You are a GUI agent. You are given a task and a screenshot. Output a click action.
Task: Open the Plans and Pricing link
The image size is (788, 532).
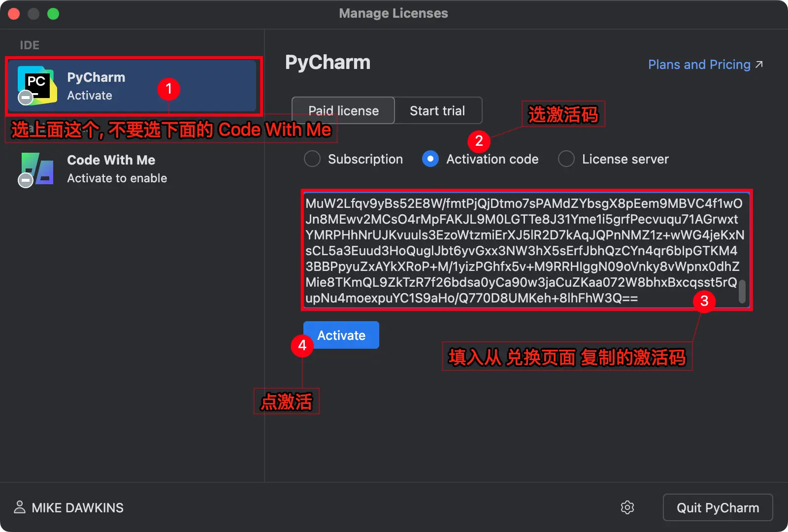[699, 65]
